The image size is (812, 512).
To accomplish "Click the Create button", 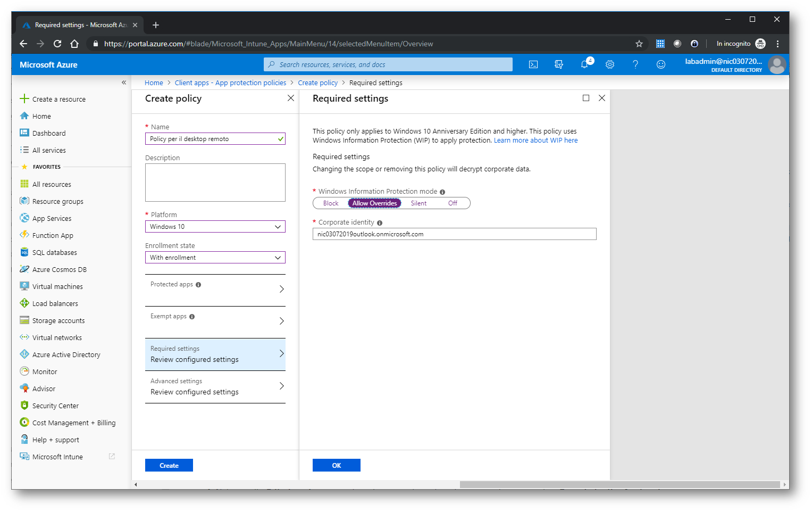I will click(169, 465).
